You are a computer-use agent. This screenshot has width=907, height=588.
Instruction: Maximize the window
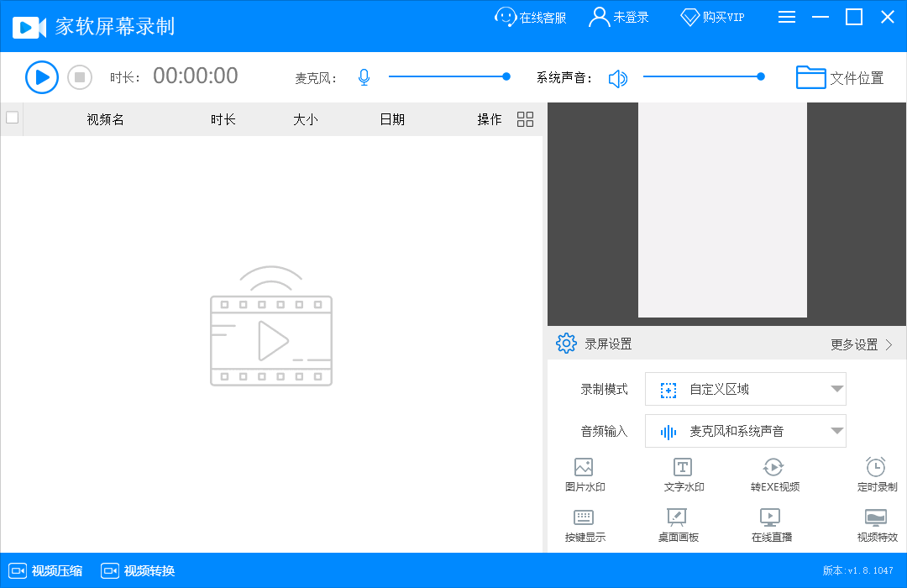coord(854,18)
